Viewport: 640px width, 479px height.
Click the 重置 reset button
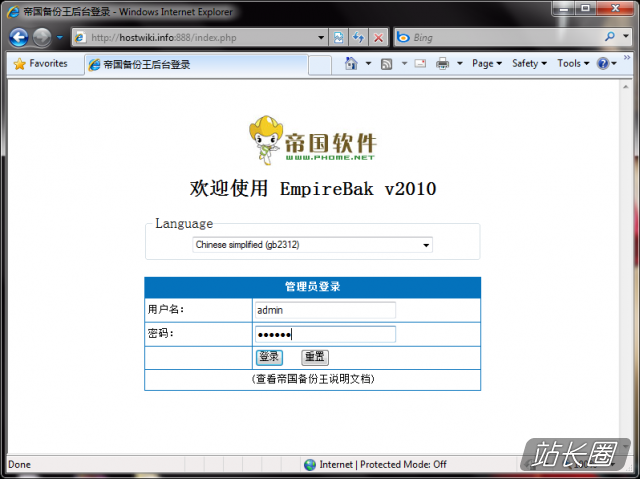coord(315,357)
